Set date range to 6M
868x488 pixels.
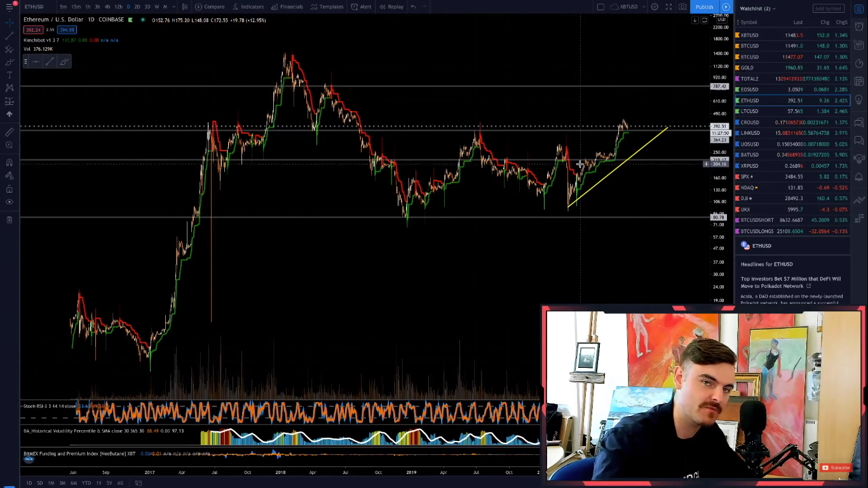coord(74,483)
